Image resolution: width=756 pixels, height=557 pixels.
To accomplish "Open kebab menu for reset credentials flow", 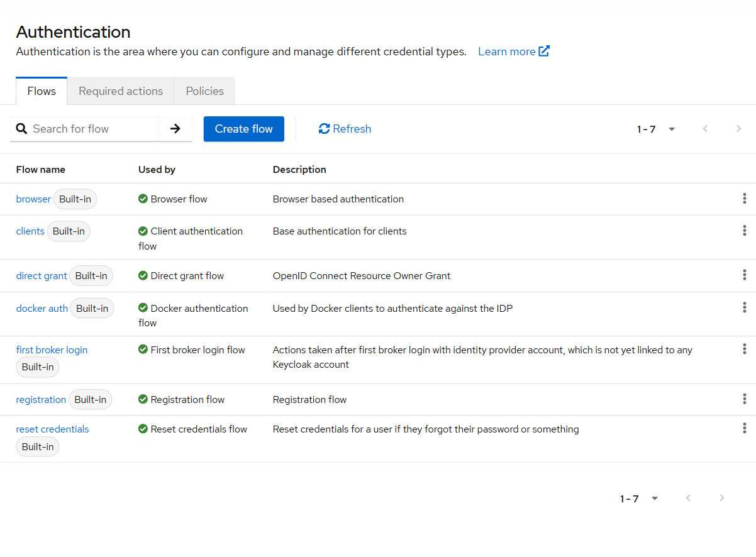I will (x=745, y=429).
